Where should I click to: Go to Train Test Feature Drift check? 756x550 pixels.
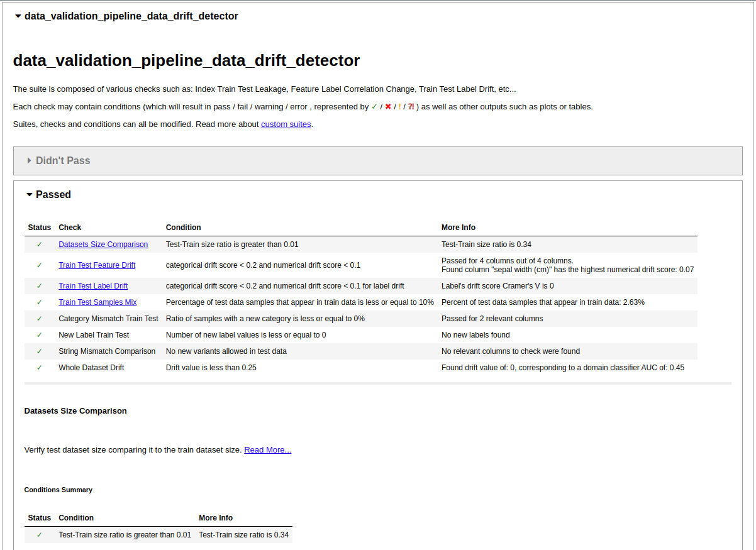tap(97, 265)
